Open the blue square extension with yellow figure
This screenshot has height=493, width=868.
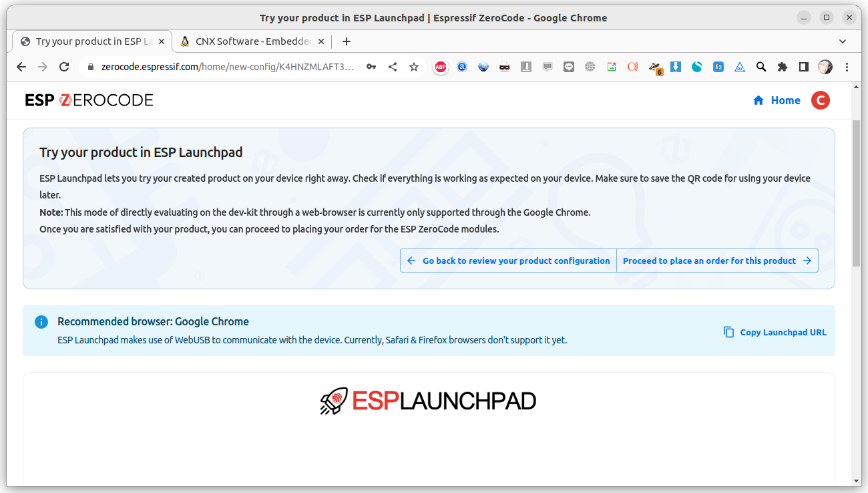click(x=718, y=67)
